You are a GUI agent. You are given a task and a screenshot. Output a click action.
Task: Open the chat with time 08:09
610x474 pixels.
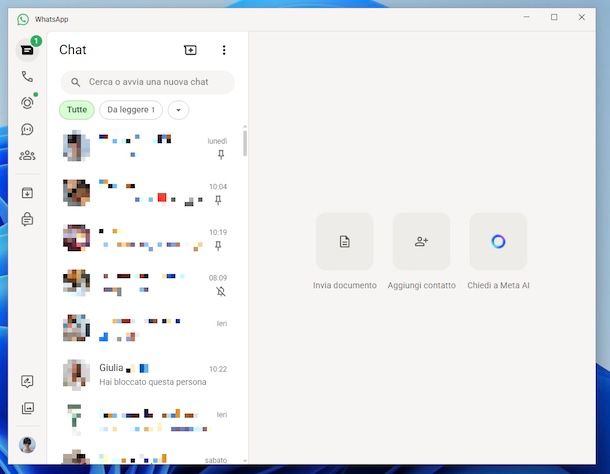146,284
